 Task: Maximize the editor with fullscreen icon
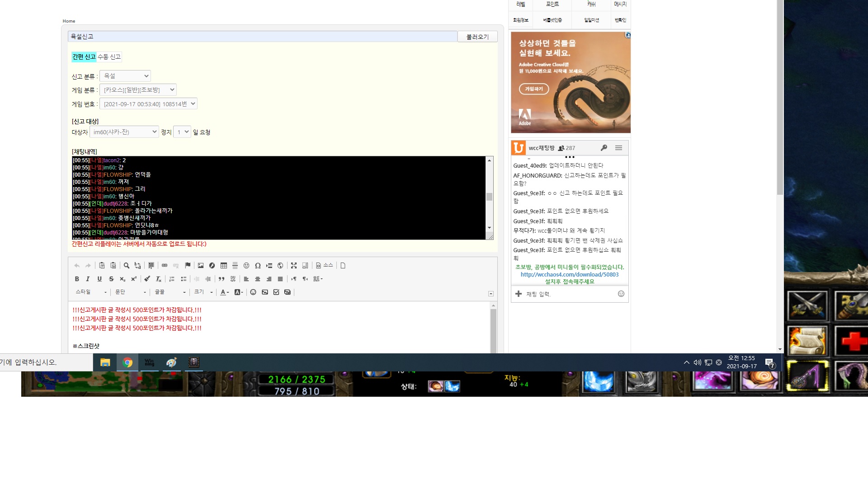(294, 266)
